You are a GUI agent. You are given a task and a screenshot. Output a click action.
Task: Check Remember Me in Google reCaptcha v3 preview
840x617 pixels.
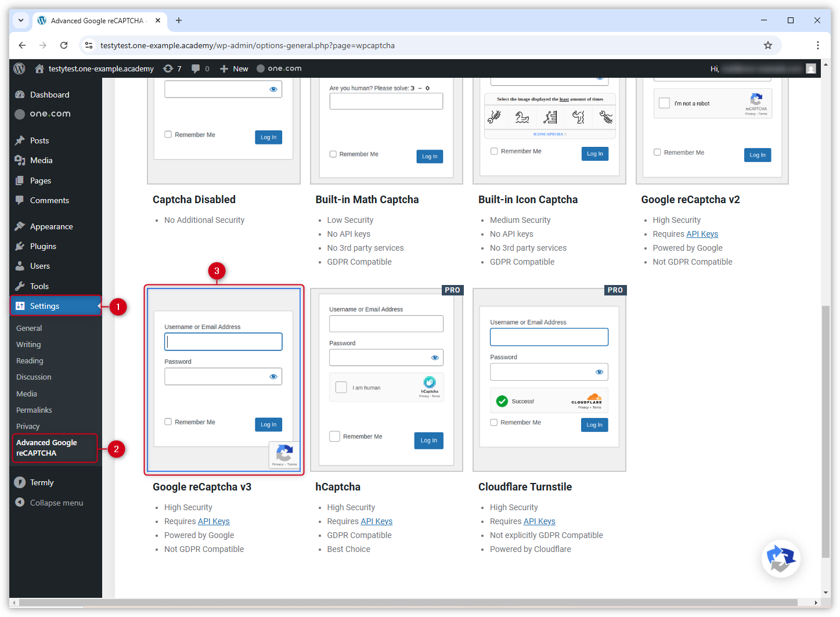(168, 422)
